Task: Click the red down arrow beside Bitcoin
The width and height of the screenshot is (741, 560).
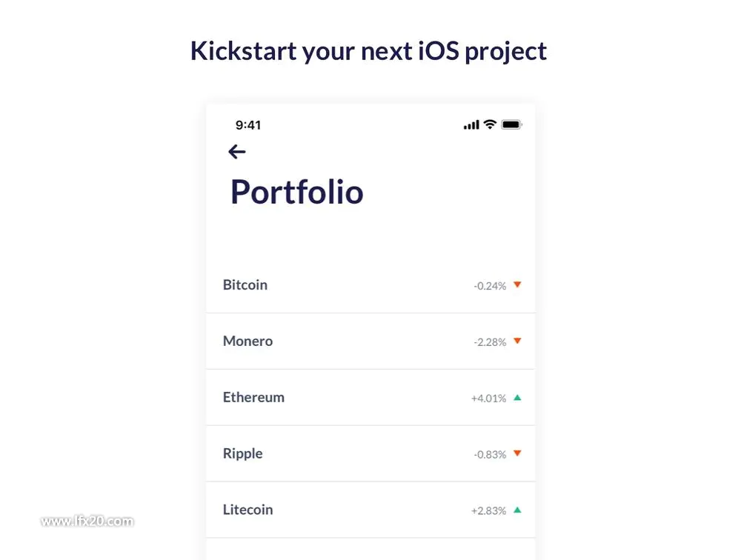Action: (517, 284)
